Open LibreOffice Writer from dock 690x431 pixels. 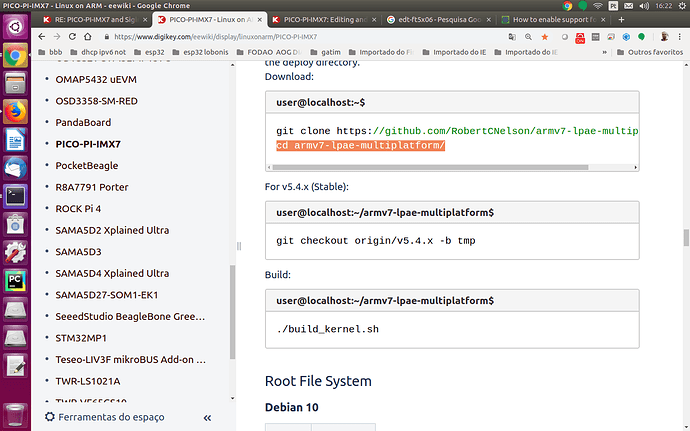[15, 140]
